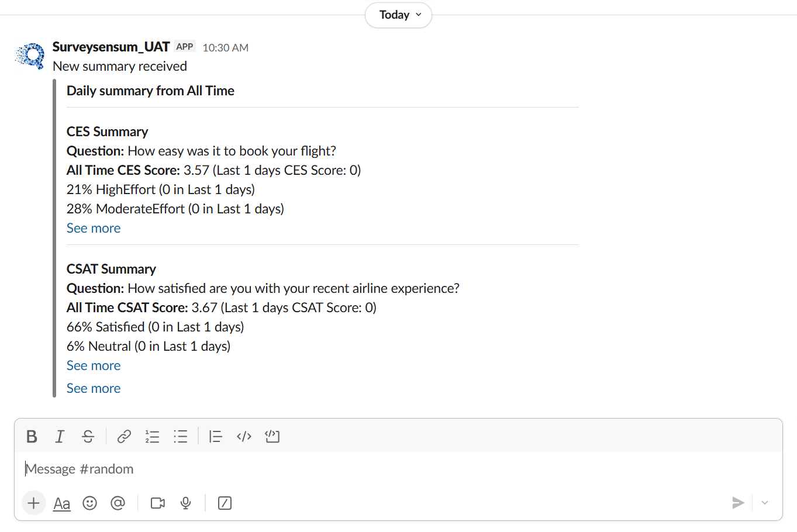The height and width of the screenshot is (532, 797).
Task: Mention someone with @ icon
Action: 118,503
